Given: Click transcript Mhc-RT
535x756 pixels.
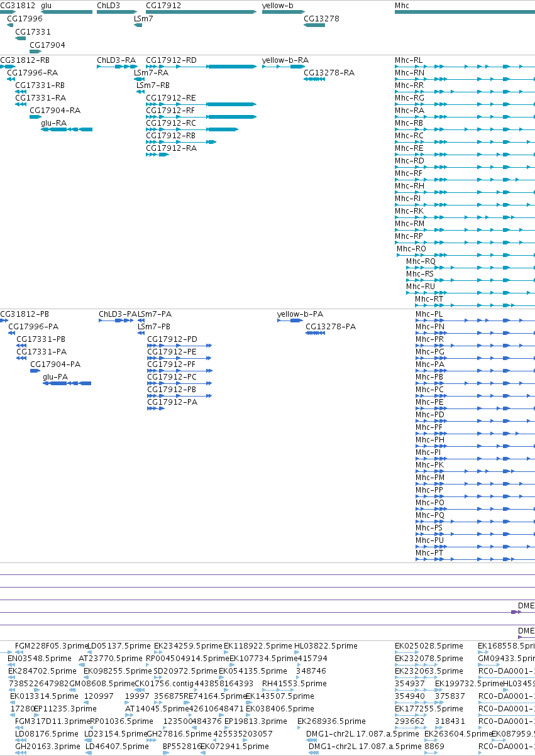Looking at the screenshot, I should 429,299.
